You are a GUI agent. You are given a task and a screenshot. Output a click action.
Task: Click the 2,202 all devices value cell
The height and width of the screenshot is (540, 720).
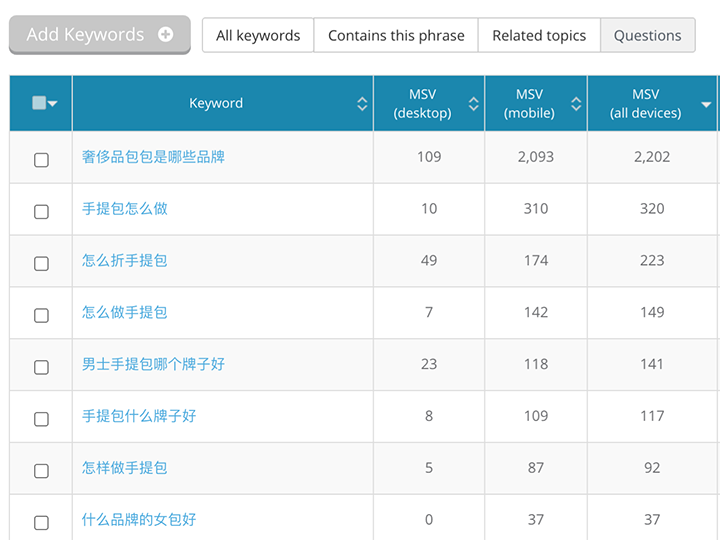[652, 157]
